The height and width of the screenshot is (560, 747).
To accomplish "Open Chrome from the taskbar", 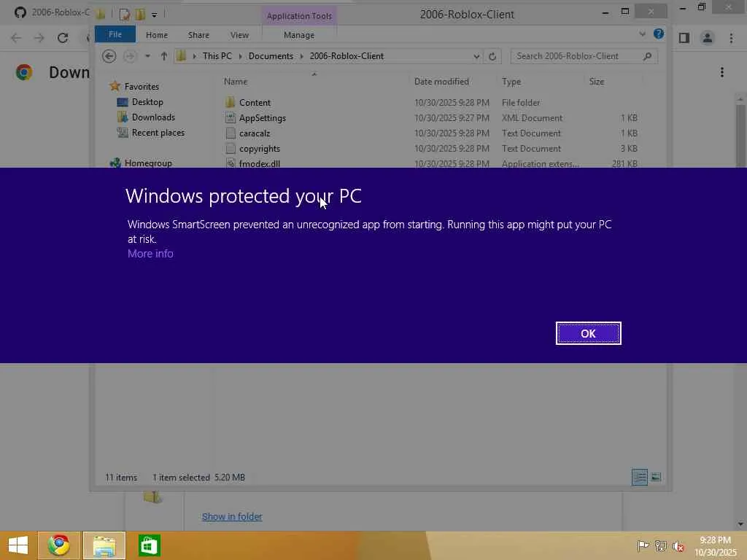I will pyautogui.click(x=58, y=545).
